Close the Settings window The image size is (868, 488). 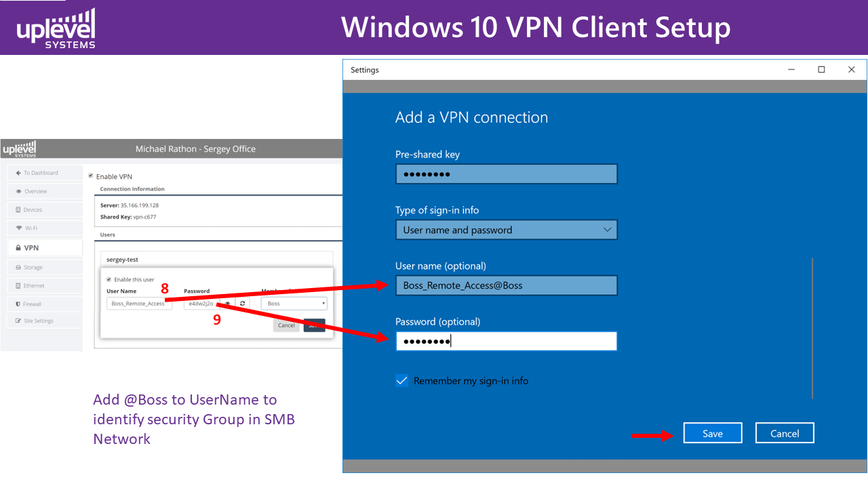[852, 70]
